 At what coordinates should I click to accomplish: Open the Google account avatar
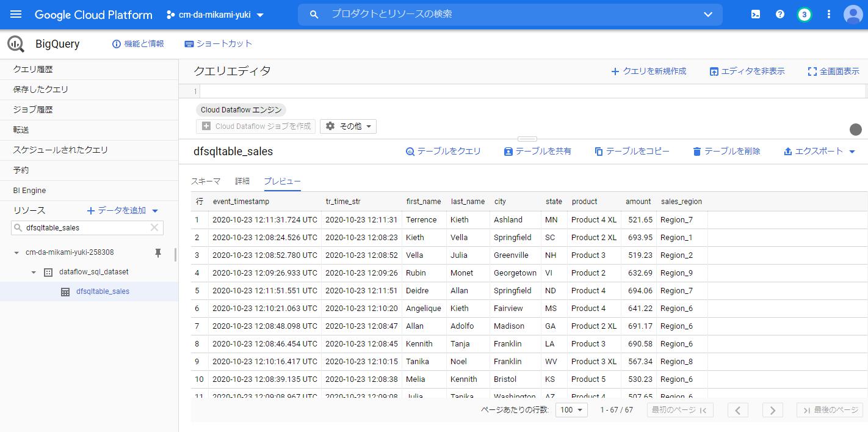pyautogui.click(x=853, y=15)
